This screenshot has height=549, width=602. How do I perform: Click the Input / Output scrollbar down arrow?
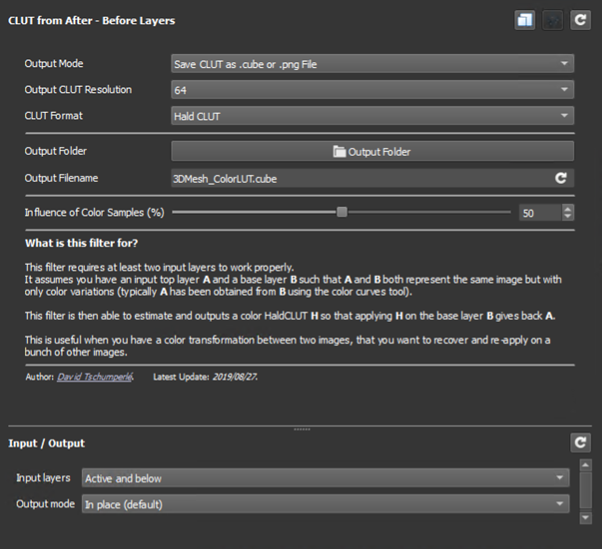pyautogui.click(x=585, y=518)
